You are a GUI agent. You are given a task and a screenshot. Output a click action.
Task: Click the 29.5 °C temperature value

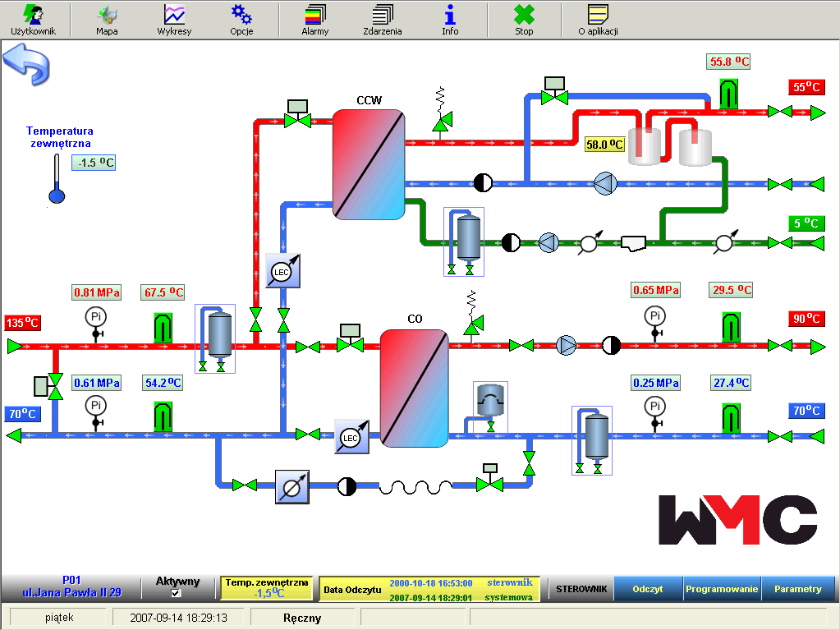732,290
